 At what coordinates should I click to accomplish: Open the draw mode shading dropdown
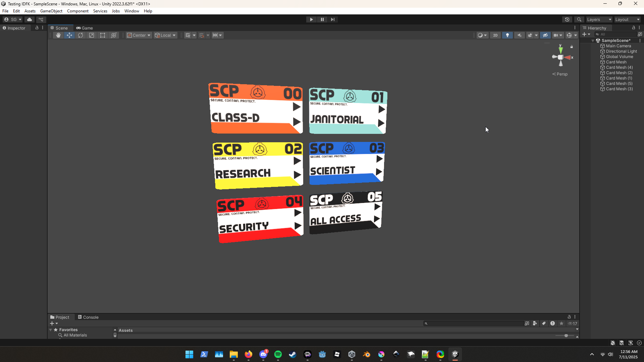(x=482, y=35)
